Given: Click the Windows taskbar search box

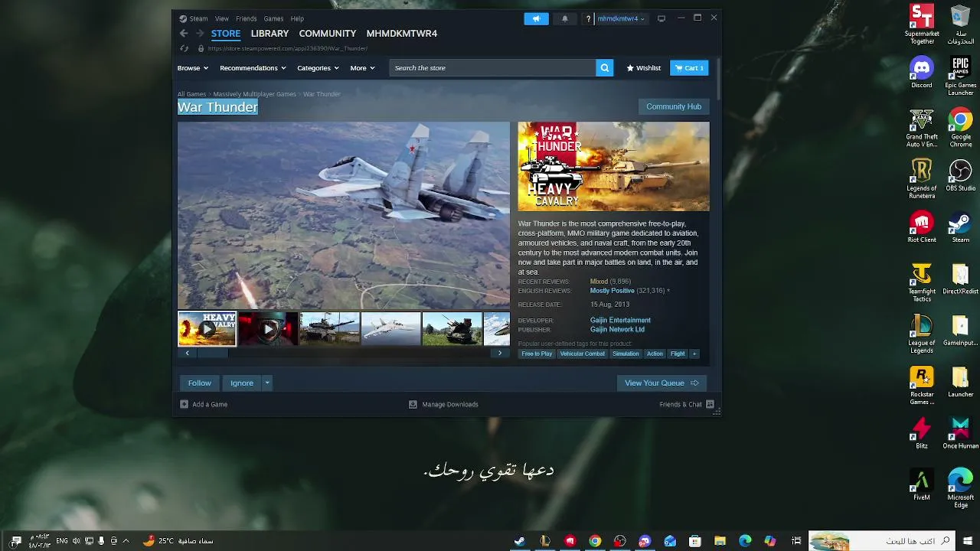Looking at the screenshot, I should [882, 541].
